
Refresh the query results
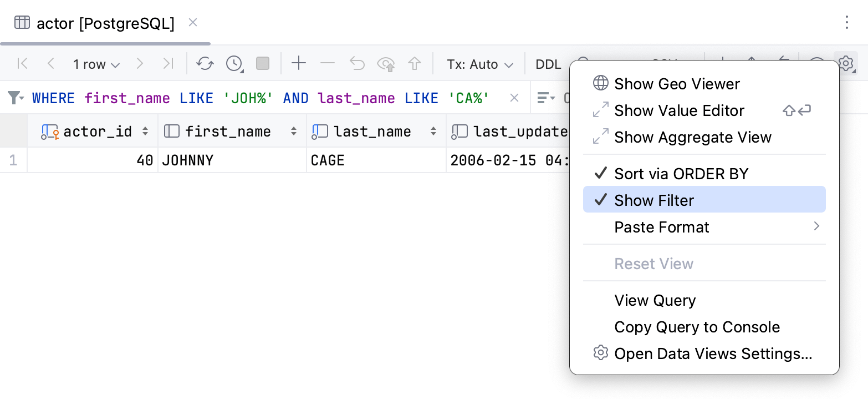coord(205,63)
